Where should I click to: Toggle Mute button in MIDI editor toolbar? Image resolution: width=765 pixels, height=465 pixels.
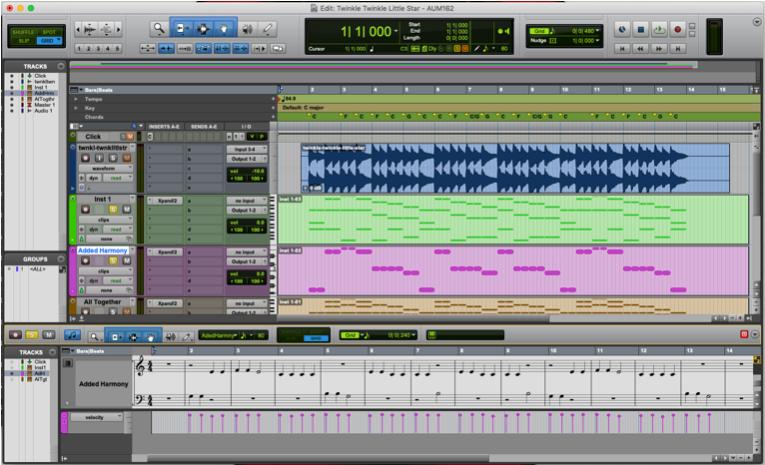click(x=48, y=335)
